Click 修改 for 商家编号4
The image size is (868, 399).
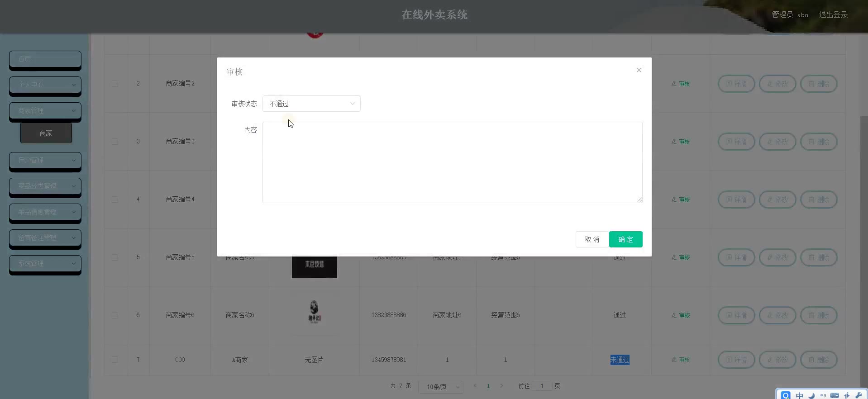pos(777,199)
